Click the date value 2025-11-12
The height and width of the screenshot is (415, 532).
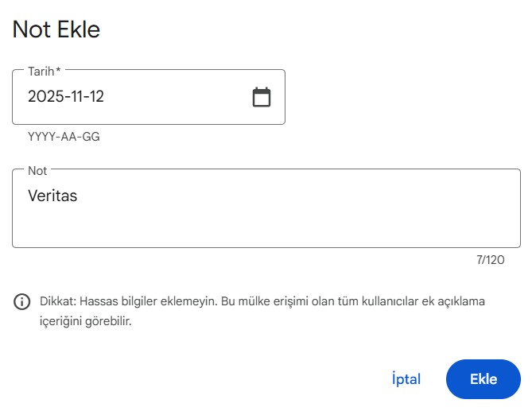click(x=66, y=97)
